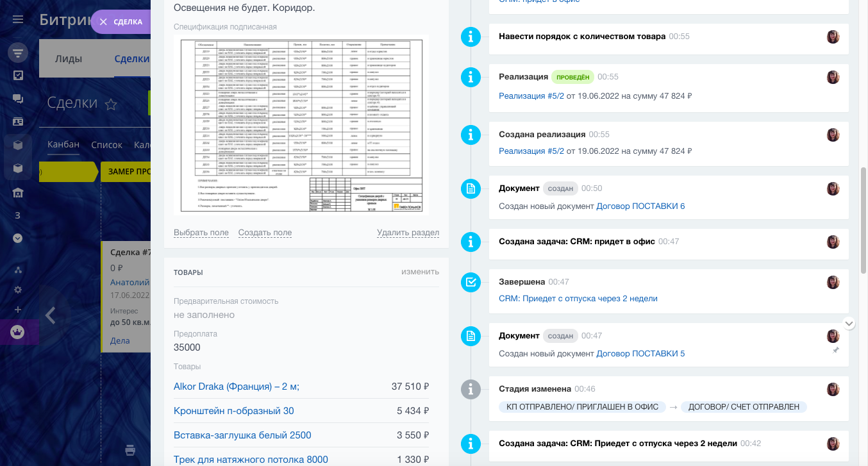Click the ЗАМЕР ПРО kanban stage header
This screenshot has height=466, width=868.
tap(126, 172)
